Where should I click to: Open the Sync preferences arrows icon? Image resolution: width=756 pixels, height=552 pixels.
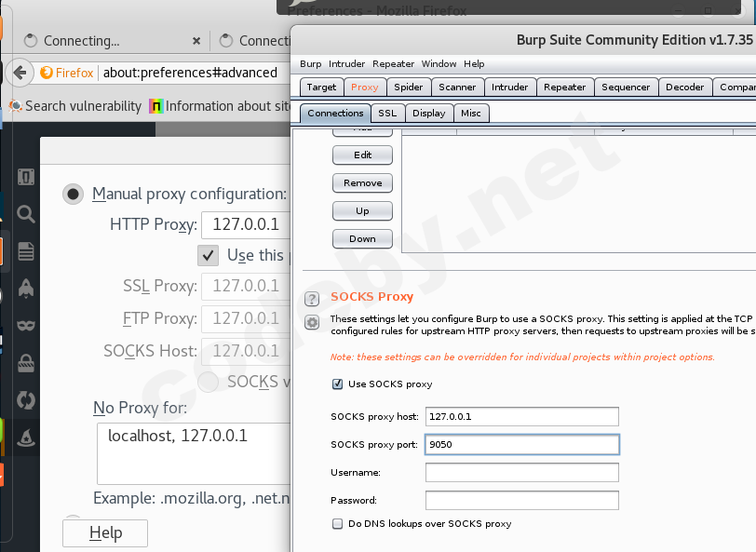click(26, 400)
